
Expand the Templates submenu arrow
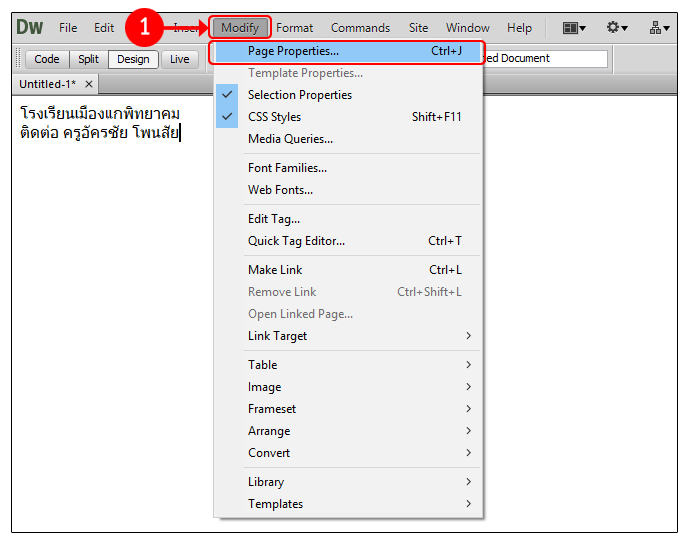(x=468, y=504)
